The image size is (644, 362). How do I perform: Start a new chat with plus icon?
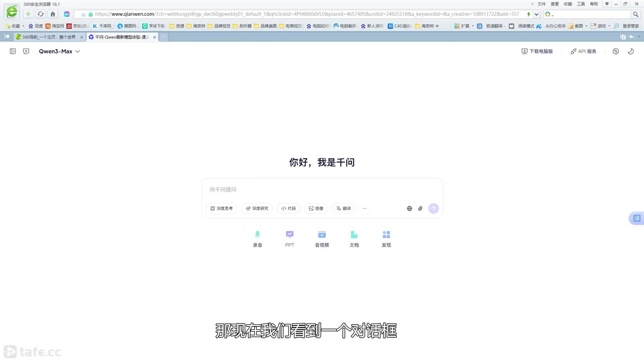click(26, 51)
